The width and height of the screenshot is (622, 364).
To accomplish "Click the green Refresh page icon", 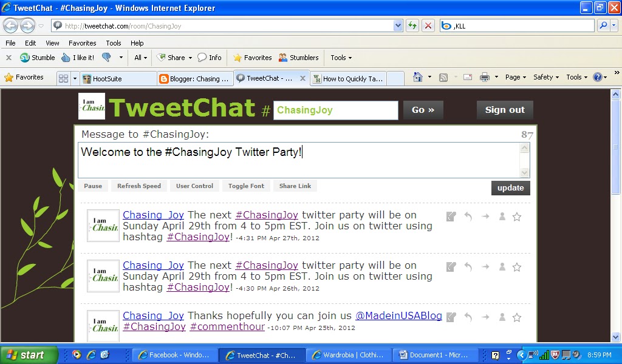I will pos(412,26).
